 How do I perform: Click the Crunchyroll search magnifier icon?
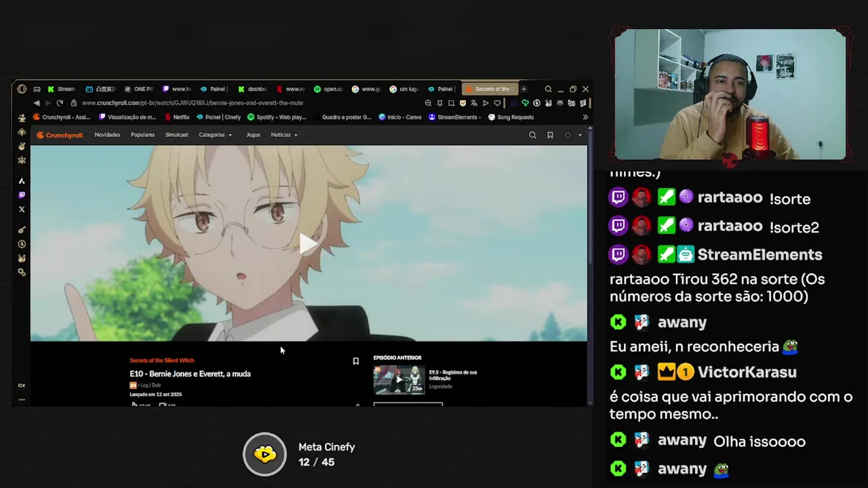click(x=532, y=135)
